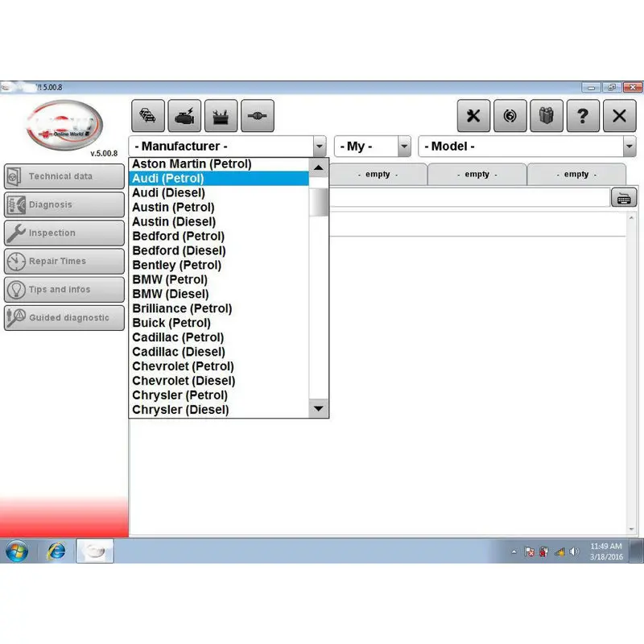Click the Show desktop strip
This screenshot has height=644, width=644.
point(637,551)
